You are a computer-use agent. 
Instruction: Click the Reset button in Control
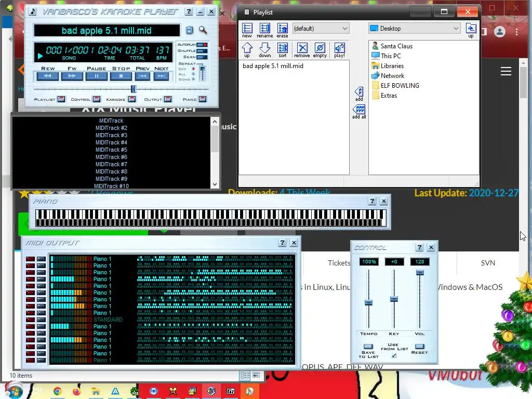(x=420, y=347)
